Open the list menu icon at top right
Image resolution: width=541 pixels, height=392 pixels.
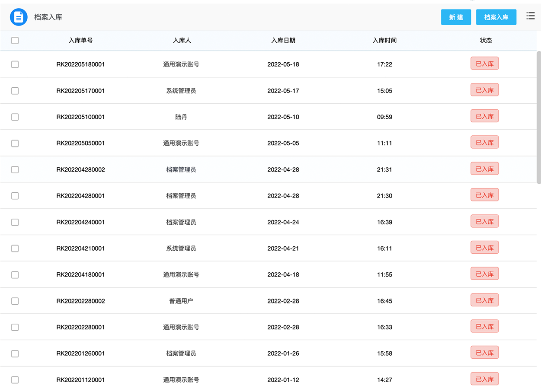(x=530, y=16)
